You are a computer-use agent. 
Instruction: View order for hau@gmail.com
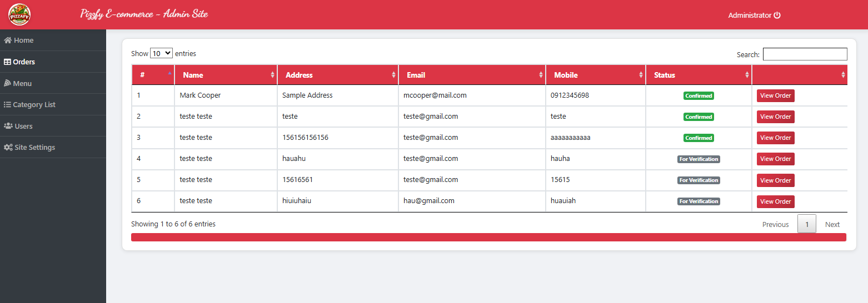coord(775,201)
